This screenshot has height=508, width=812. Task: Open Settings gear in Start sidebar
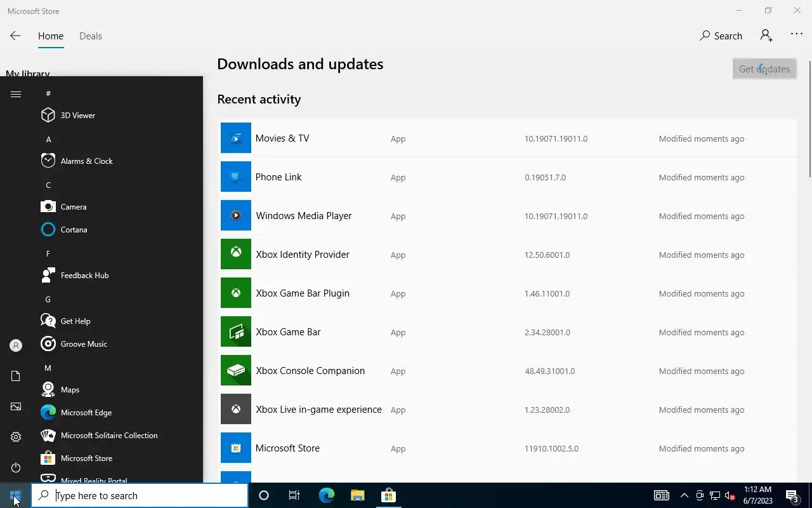click(16, 437)
